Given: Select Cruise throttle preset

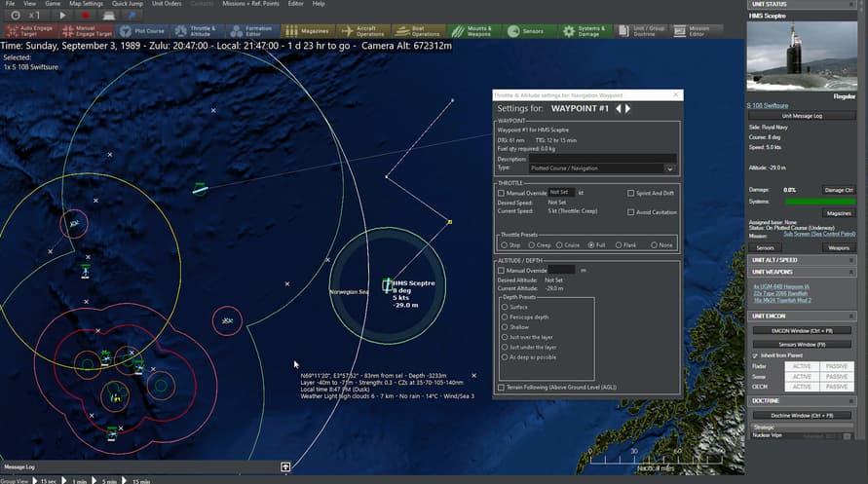Looking at the screenshot, I should (x=559, y=244).
